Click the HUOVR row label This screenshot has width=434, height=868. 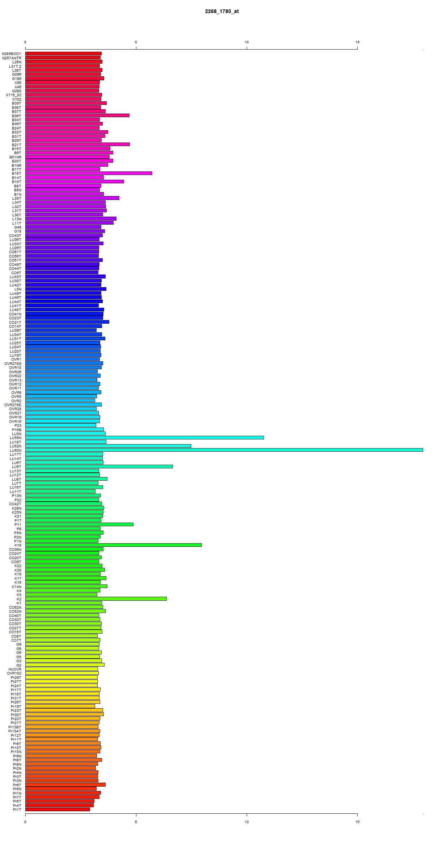point(15,670)
